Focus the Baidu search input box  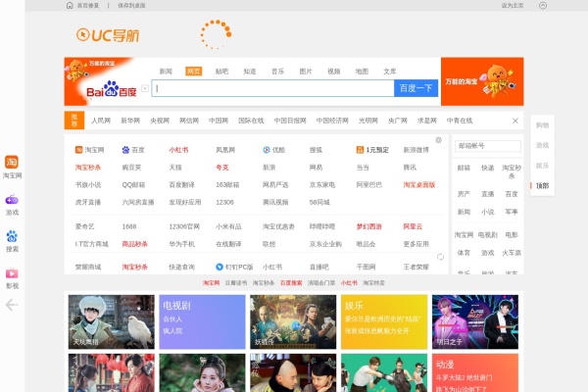tap(272, 88)
